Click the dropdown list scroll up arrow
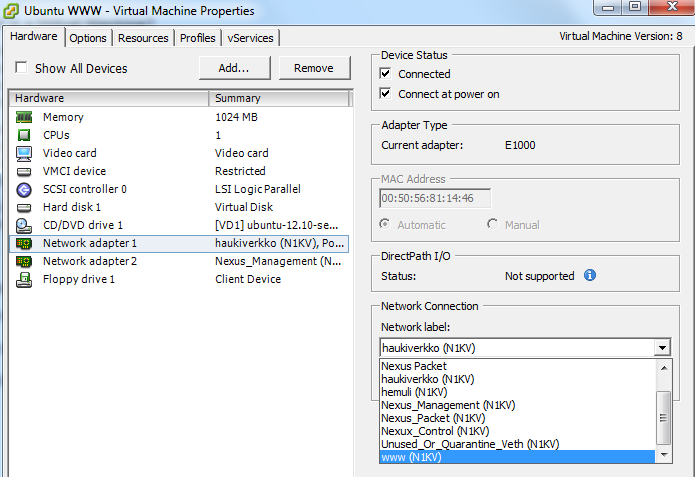The width and height of the screenshot is (695, 477). (x=664, y=368)
